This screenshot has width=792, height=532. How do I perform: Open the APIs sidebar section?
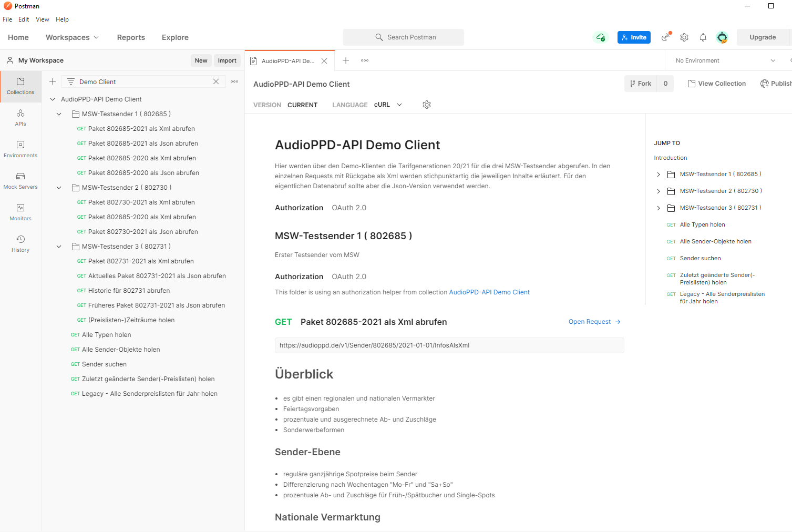[x=20, y=118]
